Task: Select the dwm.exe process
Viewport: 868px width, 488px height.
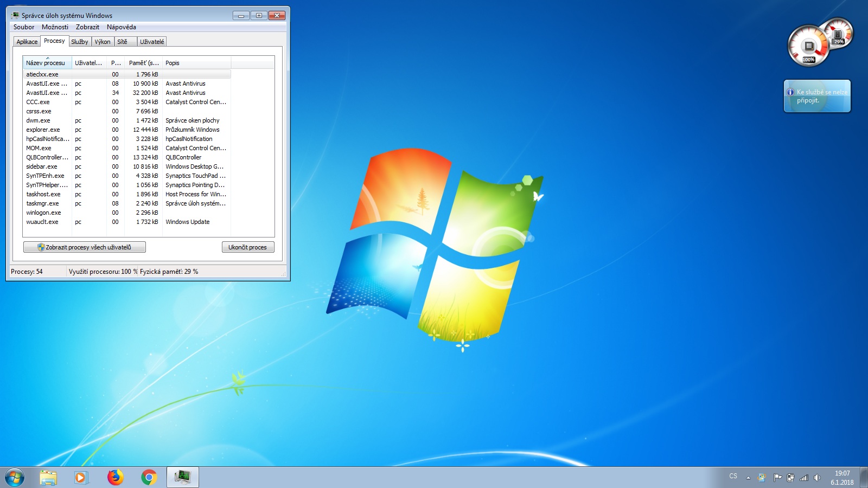Action: click(127, 120)
